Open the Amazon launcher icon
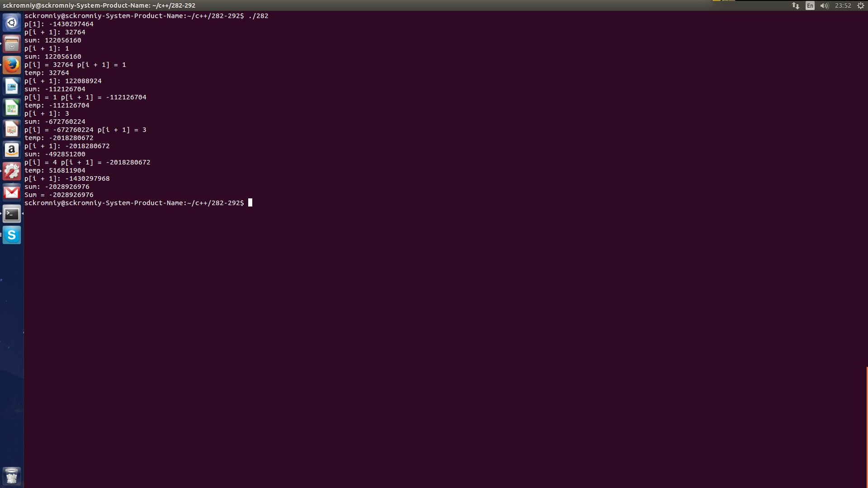 click(x=12, y=150)
